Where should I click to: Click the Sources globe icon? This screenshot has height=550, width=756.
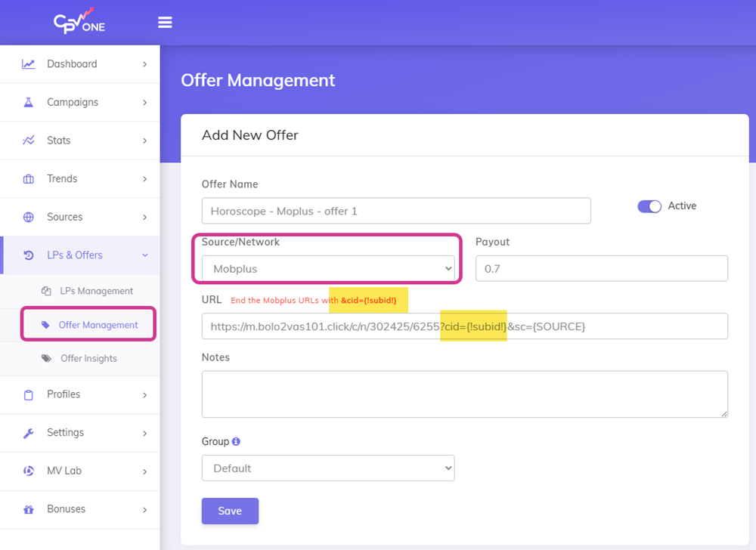pos(29,217)
